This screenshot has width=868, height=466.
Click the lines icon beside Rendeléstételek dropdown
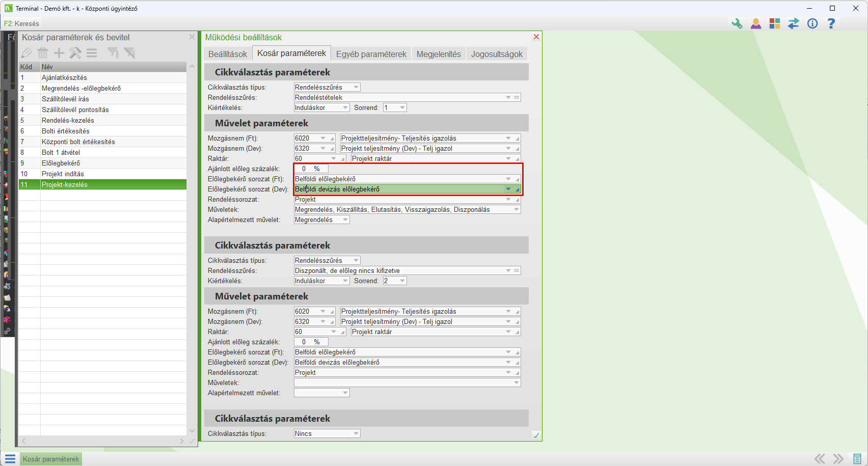coord(517,97)
